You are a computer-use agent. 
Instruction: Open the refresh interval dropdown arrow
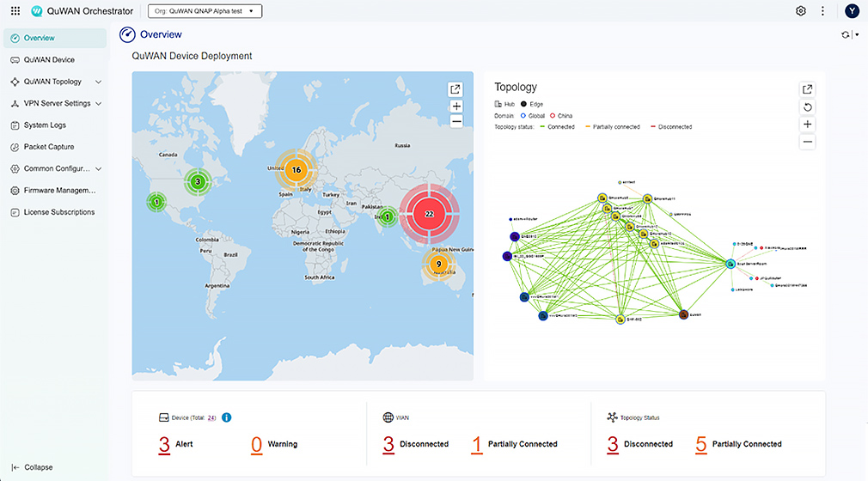pyautogui.click(x=857, y=34)
